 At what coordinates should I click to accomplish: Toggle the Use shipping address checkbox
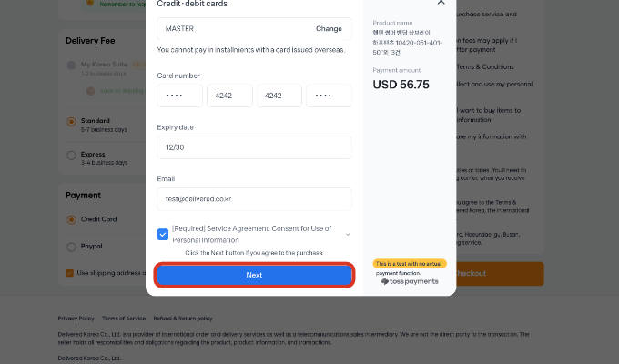pos(70,272)
